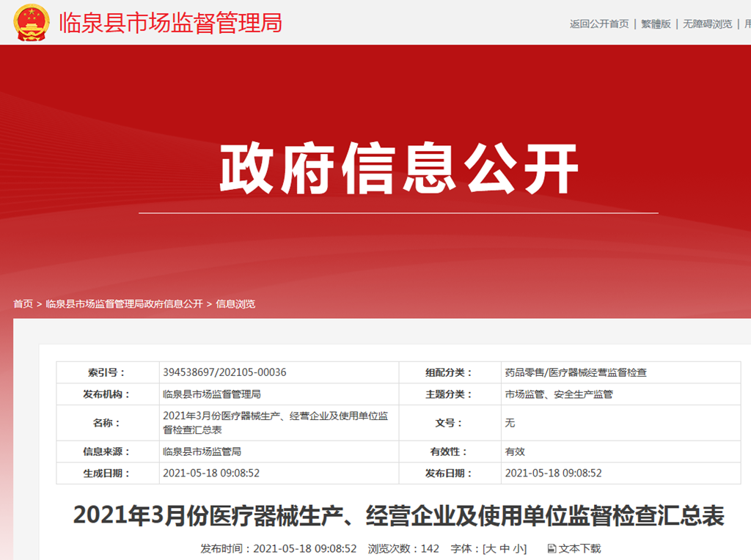Click publisher value 临泉县市场监督管理局 in table
The image size is (751, 560).
point(212,394)
